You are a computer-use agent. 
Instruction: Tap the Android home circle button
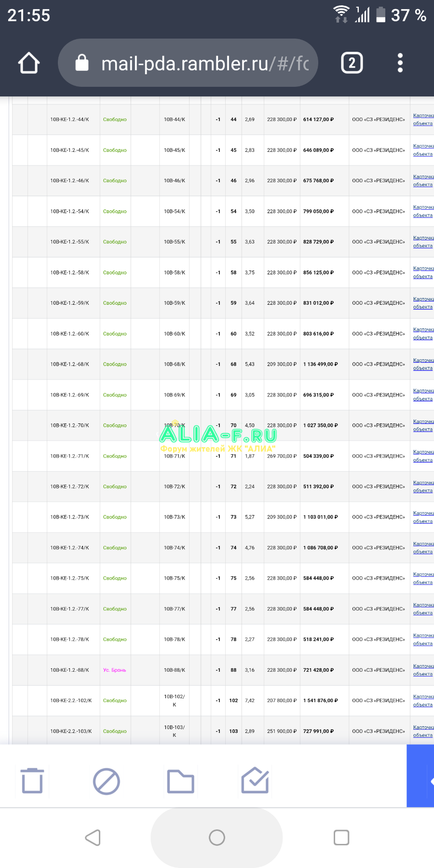click(217, 838)
